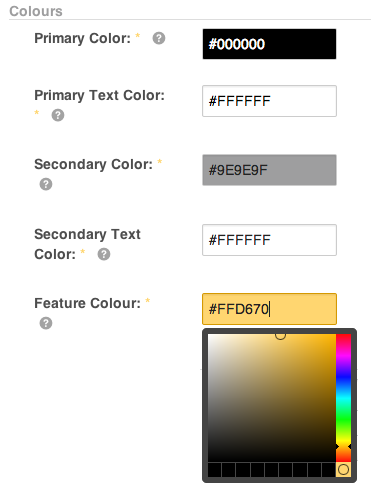Focus the Secondary Text Color #FFFFFF field
This screenshot has height=495, width=371.
[269, 240]
